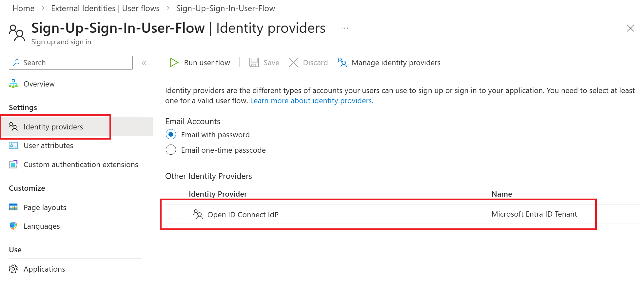Click the Discard X icon
The width and height of the screenshot is (644, 290).
point(293,62)
